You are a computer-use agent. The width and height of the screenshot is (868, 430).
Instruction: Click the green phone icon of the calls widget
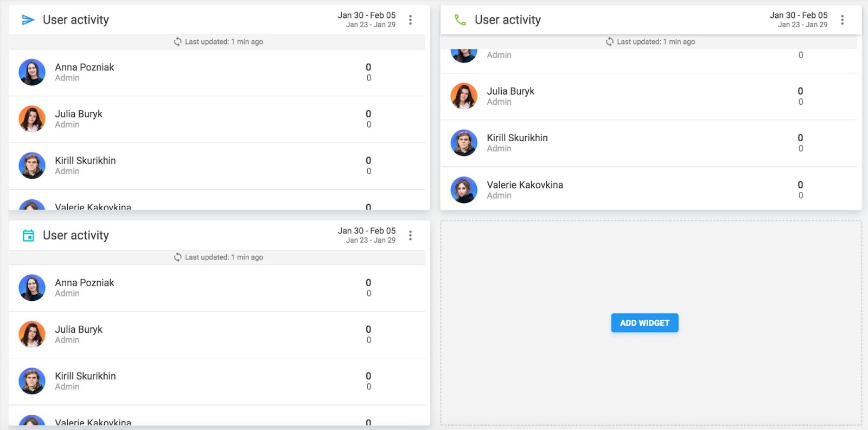(x=460, y=20)
